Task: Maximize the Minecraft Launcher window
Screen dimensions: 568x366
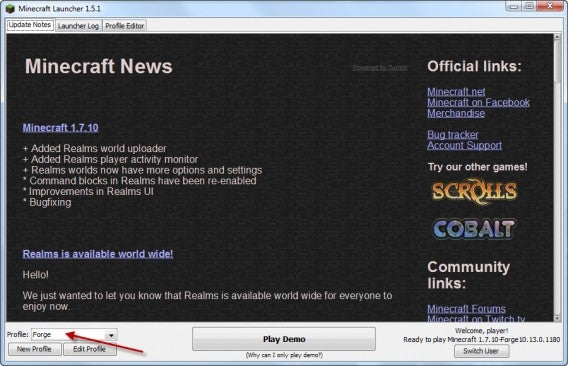Action: [529, 6]
